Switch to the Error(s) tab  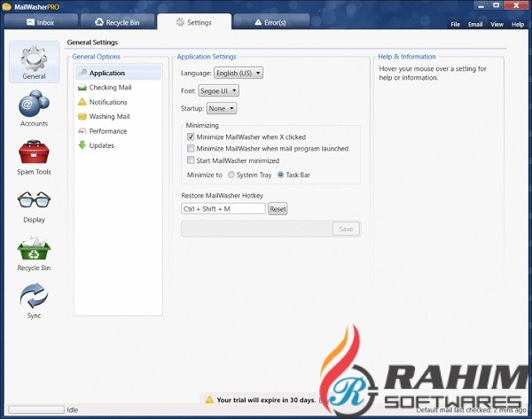[x=270, y=22]
